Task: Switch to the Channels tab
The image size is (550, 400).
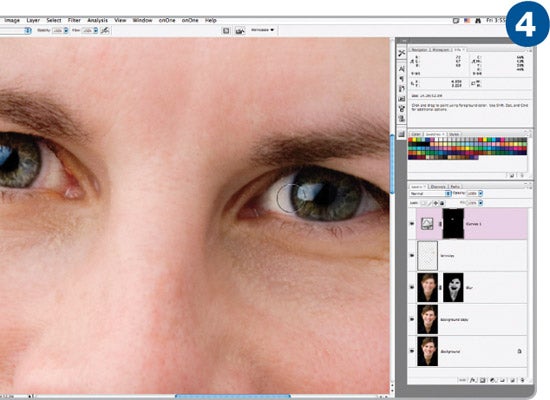Action: click(x=438, y=186)
